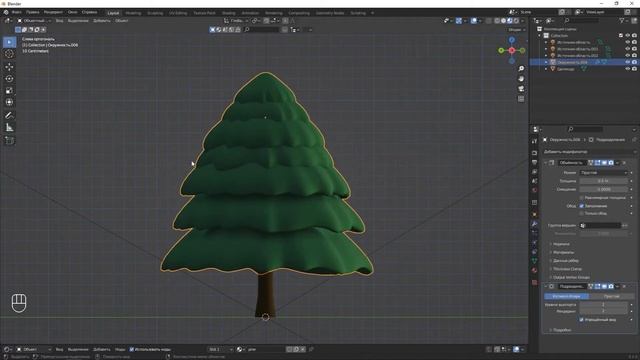The height and width of the screenshot is (360, 640).
Task: Hide the first object row in outliner via eye
Action: click(x=628, y=42)
